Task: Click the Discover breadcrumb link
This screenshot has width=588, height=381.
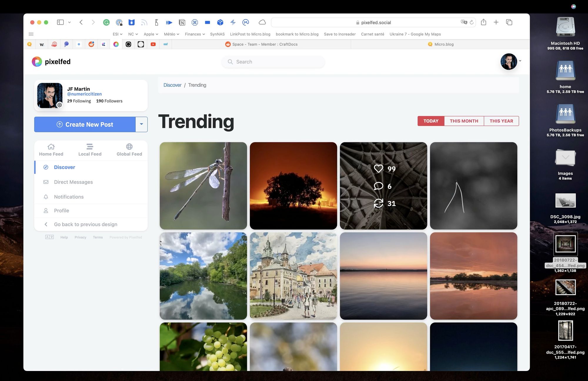Action: tap(172, 85)
